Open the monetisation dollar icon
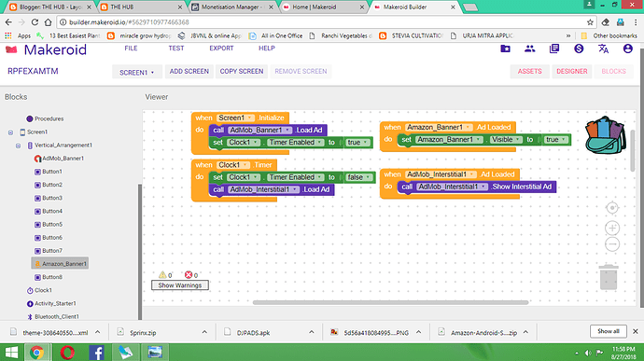The image size is (644, 361). click(x=579, y=49)
